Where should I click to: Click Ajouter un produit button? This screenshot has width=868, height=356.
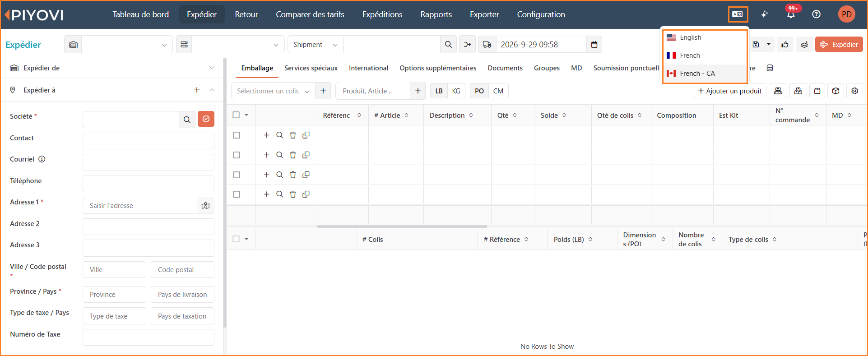729,91
